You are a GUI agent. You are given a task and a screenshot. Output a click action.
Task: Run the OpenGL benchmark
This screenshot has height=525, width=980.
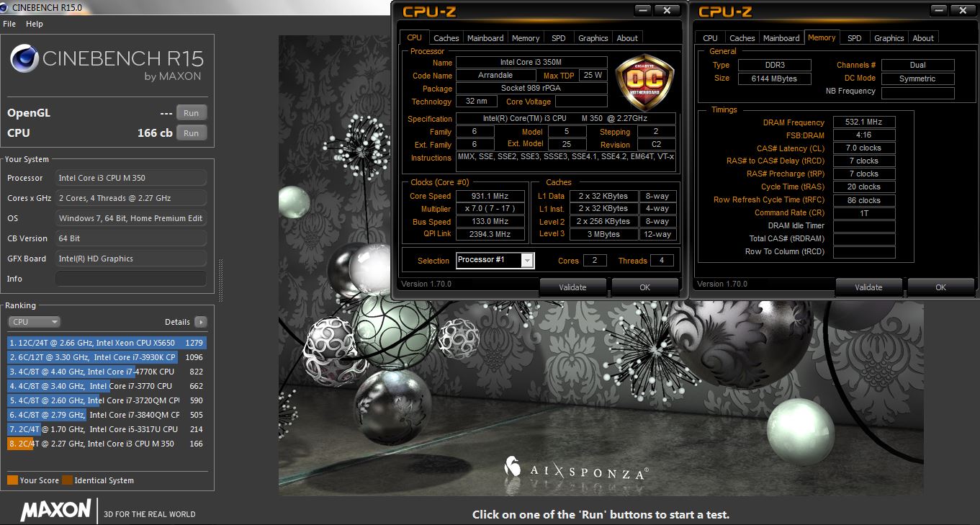pyautogui.click(x=191, y=113)
